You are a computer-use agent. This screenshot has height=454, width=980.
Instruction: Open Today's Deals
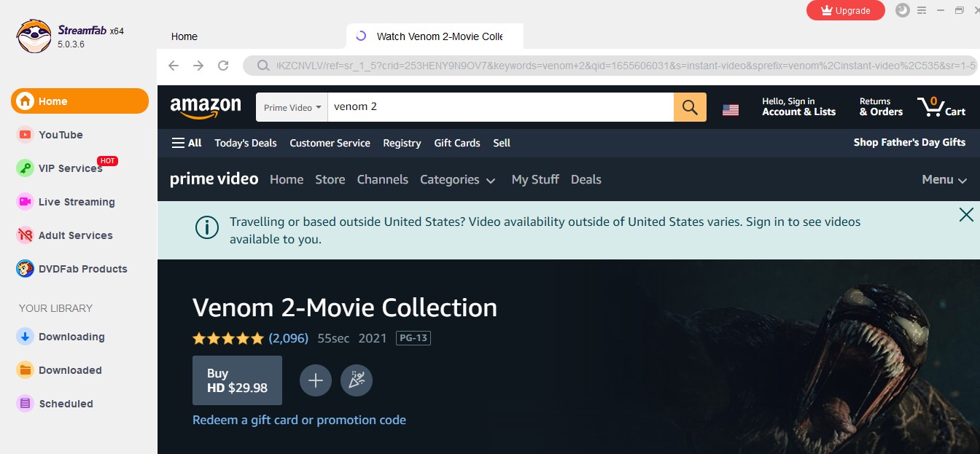[x=246, y=143]
